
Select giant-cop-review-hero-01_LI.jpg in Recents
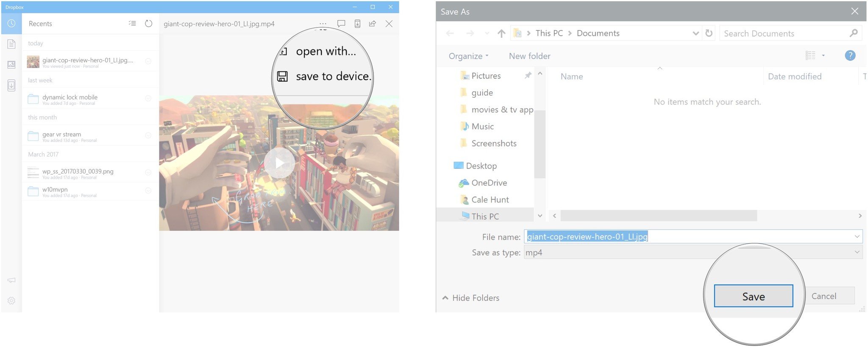tap(90, 62)
